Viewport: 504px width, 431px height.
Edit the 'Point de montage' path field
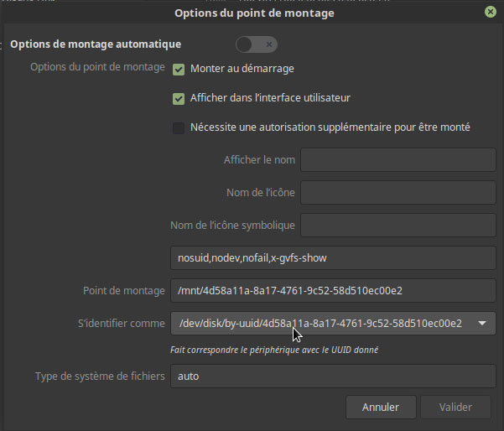(333, 291)
